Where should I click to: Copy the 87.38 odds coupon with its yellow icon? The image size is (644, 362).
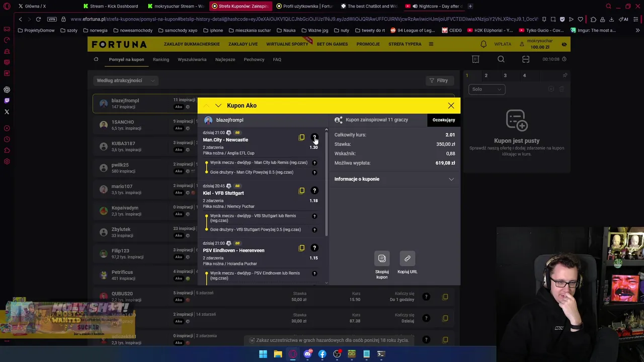445,318
